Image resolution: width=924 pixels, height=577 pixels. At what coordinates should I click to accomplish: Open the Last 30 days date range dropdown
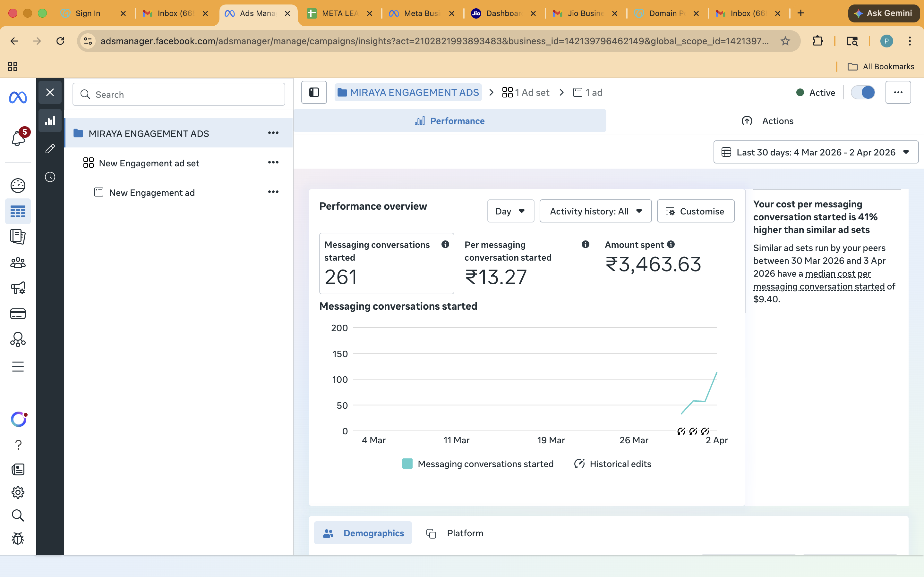point(815,152)
